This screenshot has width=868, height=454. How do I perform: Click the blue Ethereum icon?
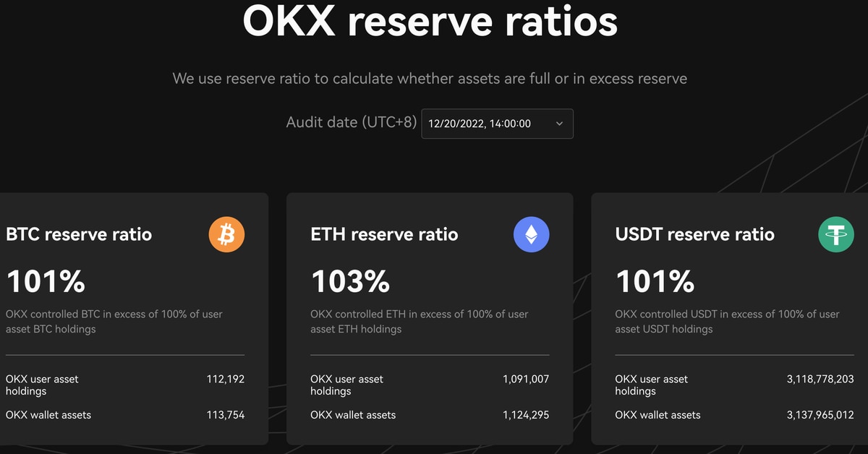pyautogui.click(x=531, y=234)
